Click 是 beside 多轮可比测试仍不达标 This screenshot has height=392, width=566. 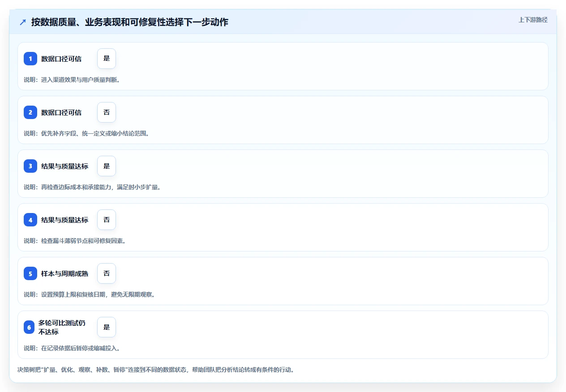click(x=107, y=327)
